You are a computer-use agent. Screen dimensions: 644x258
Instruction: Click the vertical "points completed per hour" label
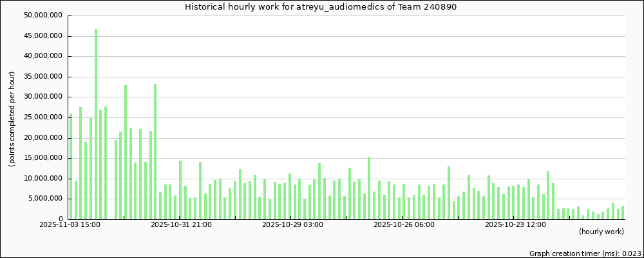point(12,119)
